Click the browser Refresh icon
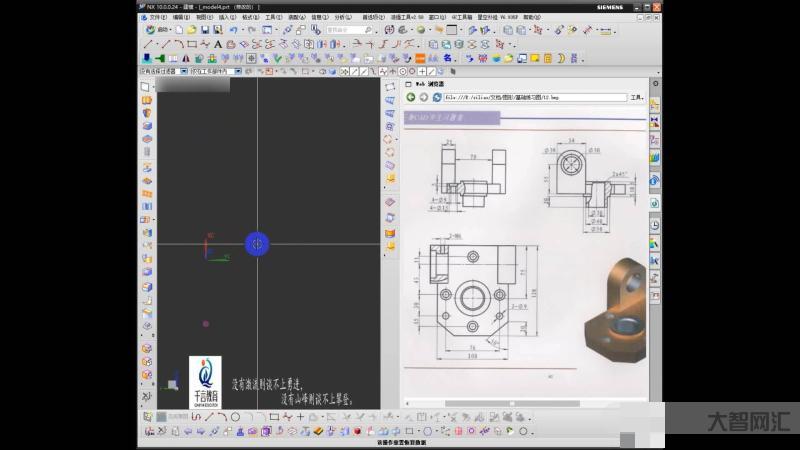800x450 pixels. 435,97
